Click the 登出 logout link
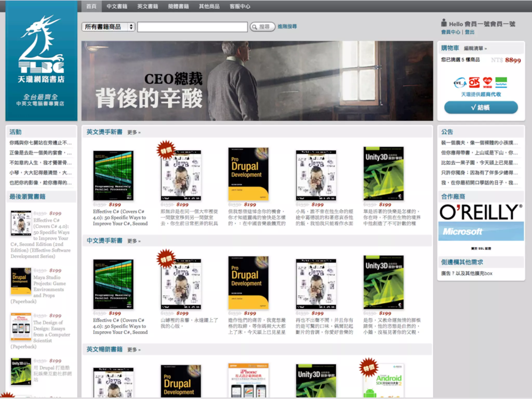Screen dimensions: 532x399 coord(469,32)
